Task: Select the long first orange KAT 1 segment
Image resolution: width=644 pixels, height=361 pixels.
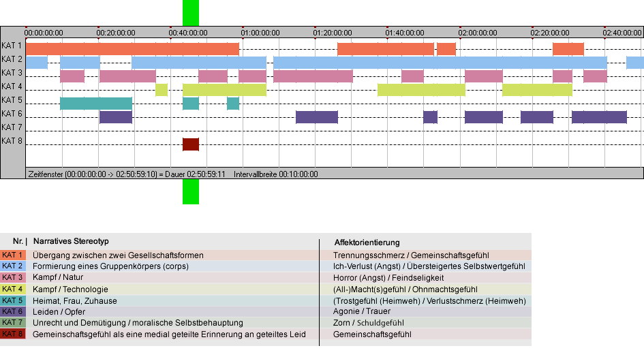Action: (132, 49)
